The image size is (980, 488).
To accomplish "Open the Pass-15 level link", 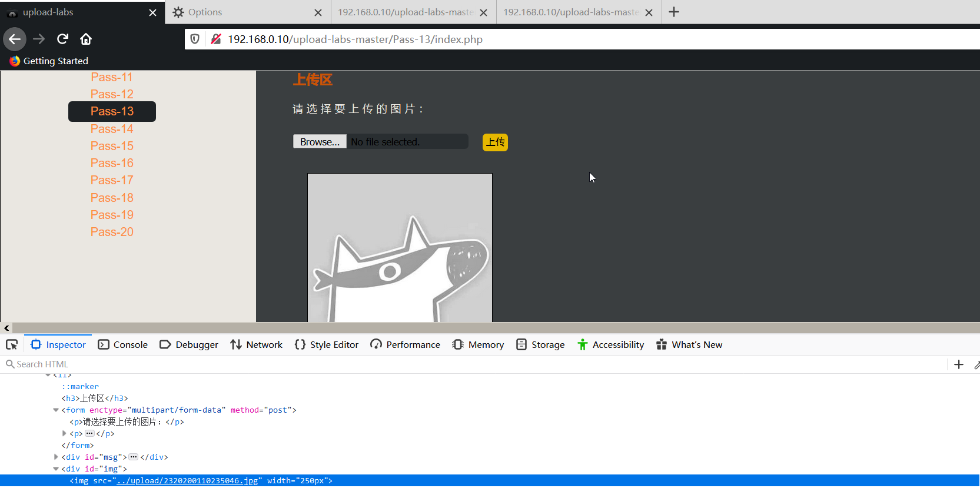I will pyautogui.click(x=112, y=146).
